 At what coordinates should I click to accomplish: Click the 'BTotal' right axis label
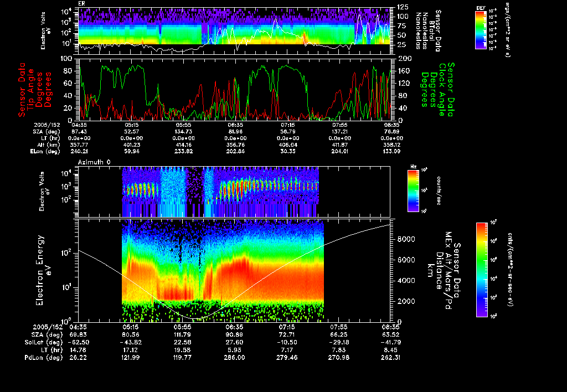432,32
